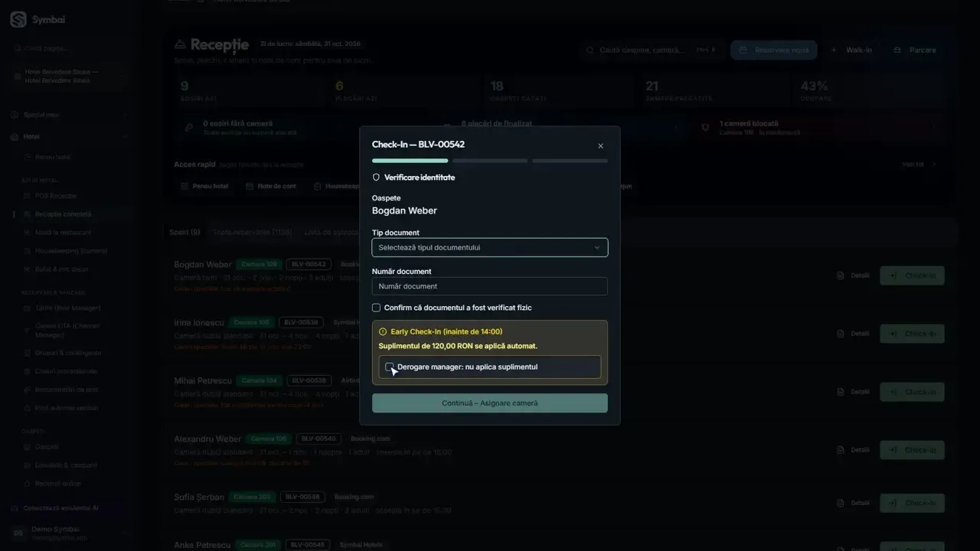980x551 pixels.
Task: Click the search magnifier icon in the guest search
Action: 590,51
